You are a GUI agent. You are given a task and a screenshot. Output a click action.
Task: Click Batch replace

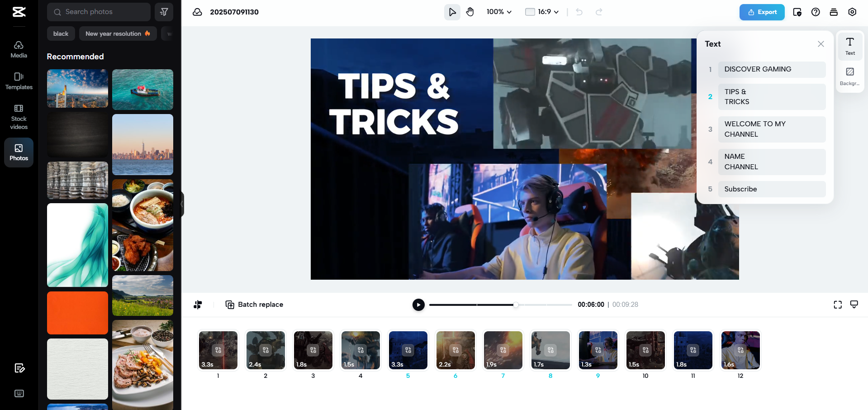254,305
